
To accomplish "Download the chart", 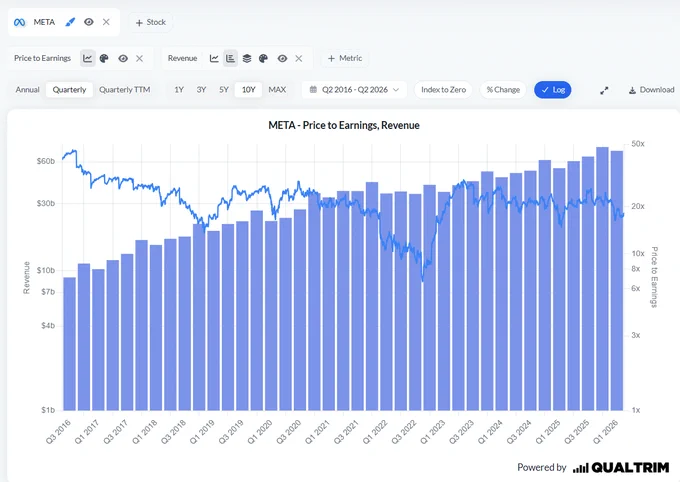I will (x=651, y=90).
